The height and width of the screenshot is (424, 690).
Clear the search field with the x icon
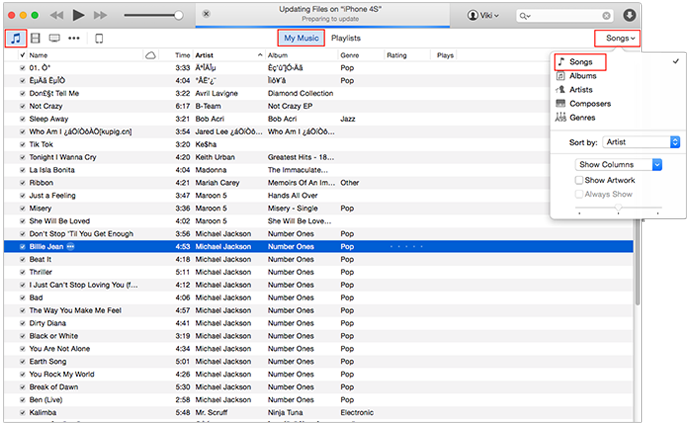pos(606,16)
